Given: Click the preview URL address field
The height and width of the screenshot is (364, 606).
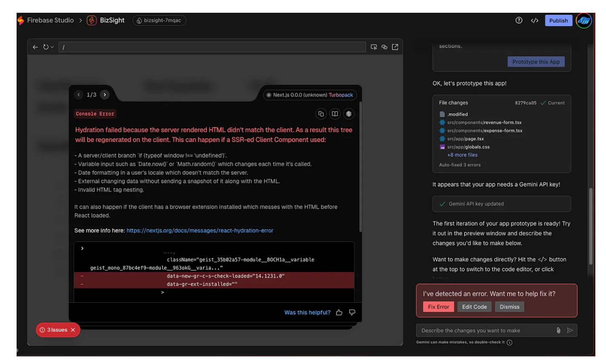Looking at the screenshot, I should (x=212, y=47).
